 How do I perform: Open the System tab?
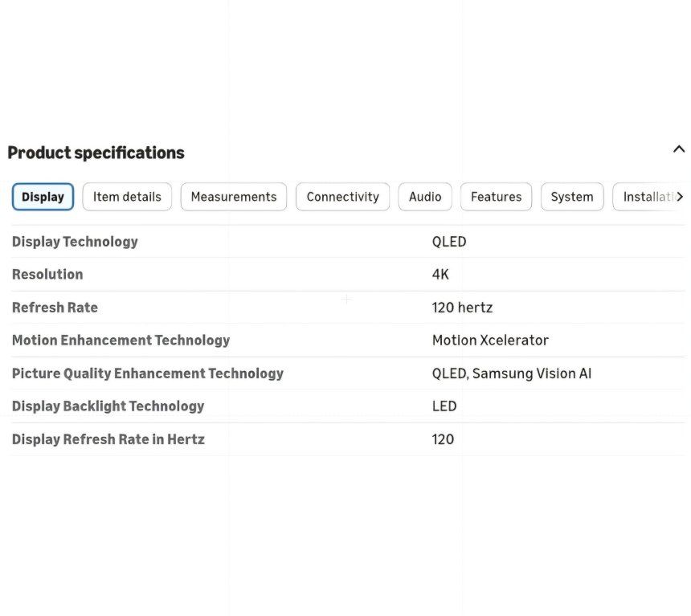click(572, 197)
